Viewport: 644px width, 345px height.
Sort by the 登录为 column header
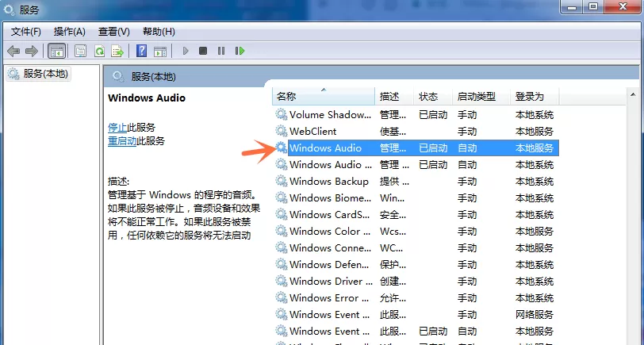[x=535, y=97]
